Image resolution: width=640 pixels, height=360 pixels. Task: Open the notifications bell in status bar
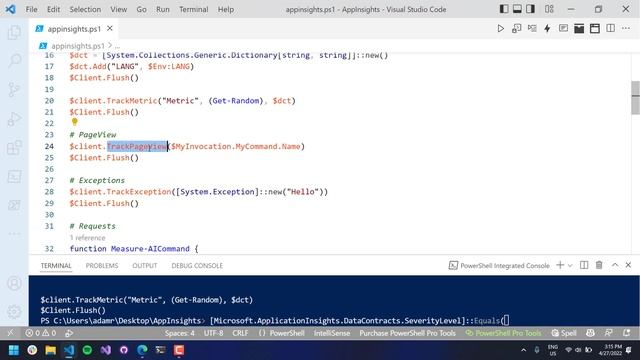[x=627, y=333]
